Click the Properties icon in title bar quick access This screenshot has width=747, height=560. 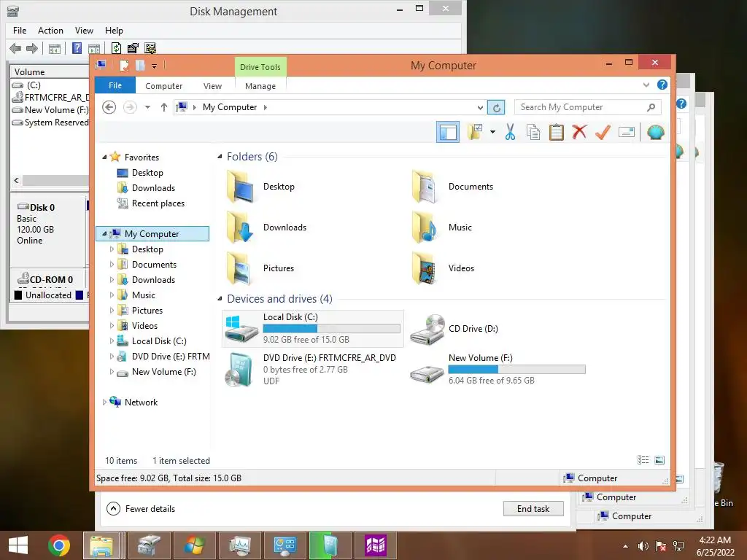click(x=124, y=65)
